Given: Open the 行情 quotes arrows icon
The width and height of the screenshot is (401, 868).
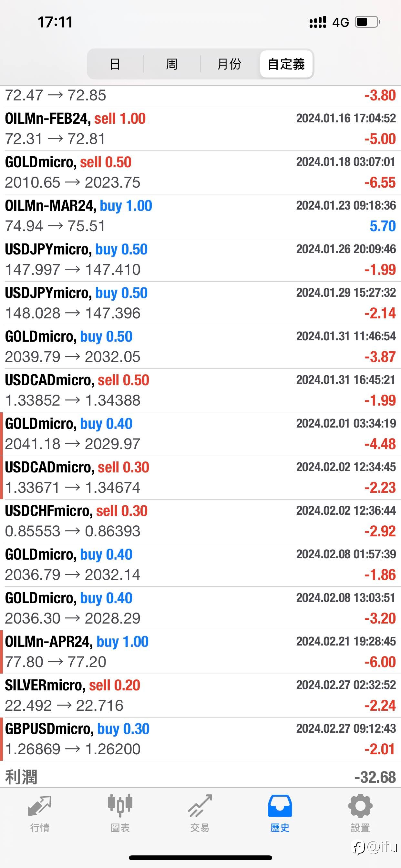Looking at the screenshot, I should point(40,807).
